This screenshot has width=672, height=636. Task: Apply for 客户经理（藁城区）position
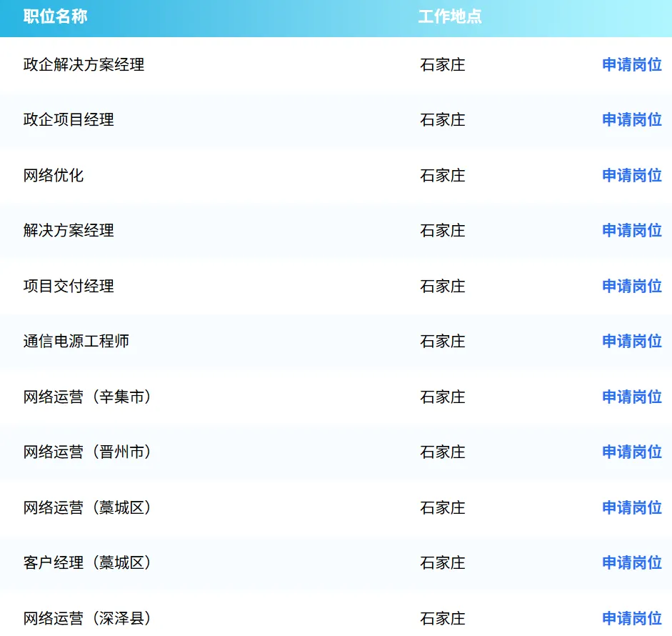click(632, 562)
